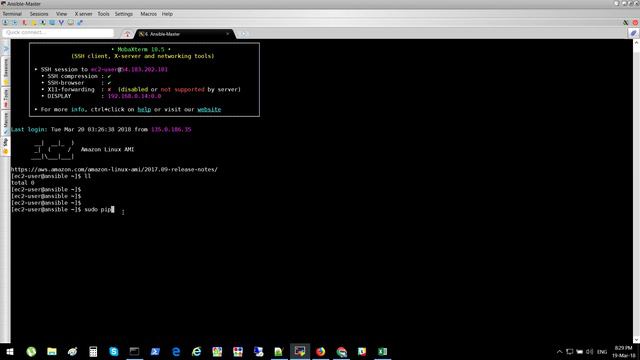
Task: Show hidden system tray icons
Action: click(559, 351)
